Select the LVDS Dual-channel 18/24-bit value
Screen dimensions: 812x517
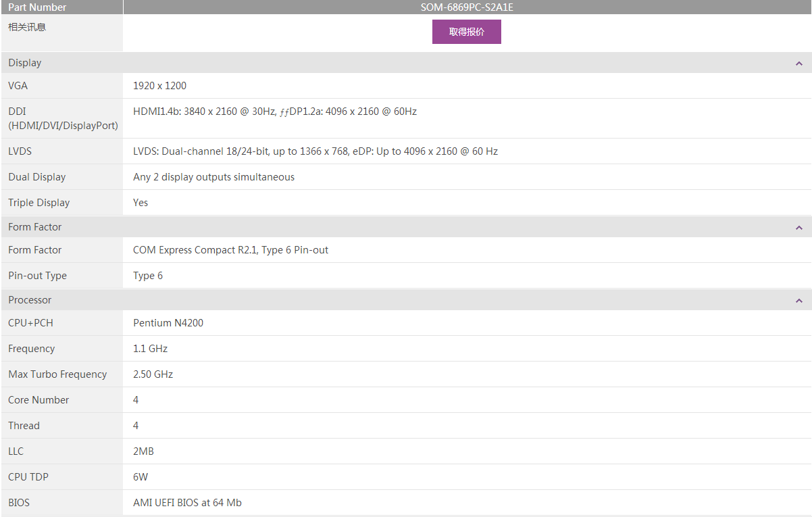pyautogui.click(x=315, y=151)
